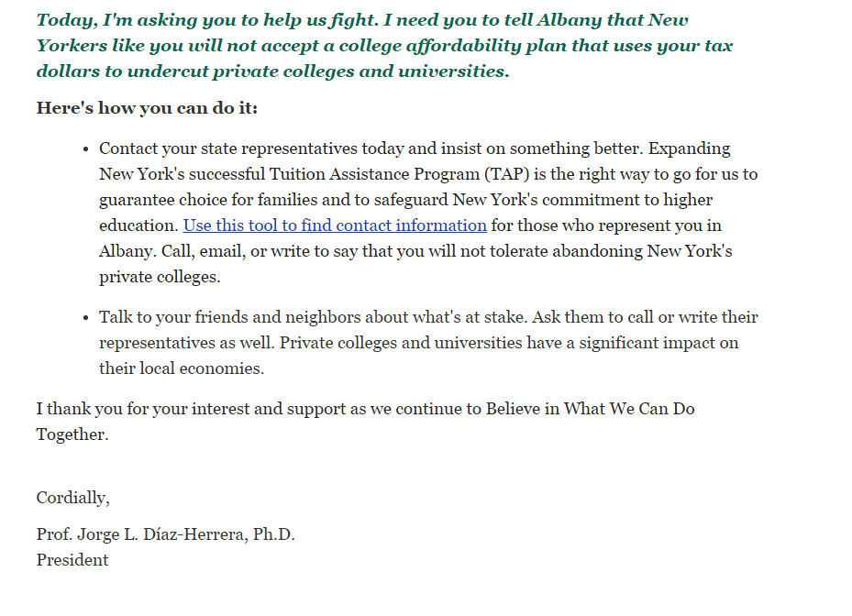The image size is (852, 616).
Task: Click the name 'Prof. Jorge L. Díaz-Herrera, Ph.D.'
Action: [x=165, y=534]
